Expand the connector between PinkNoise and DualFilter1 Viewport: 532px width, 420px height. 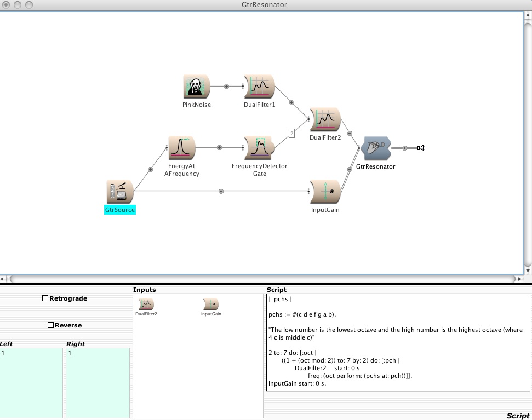[x=227, y=87]
